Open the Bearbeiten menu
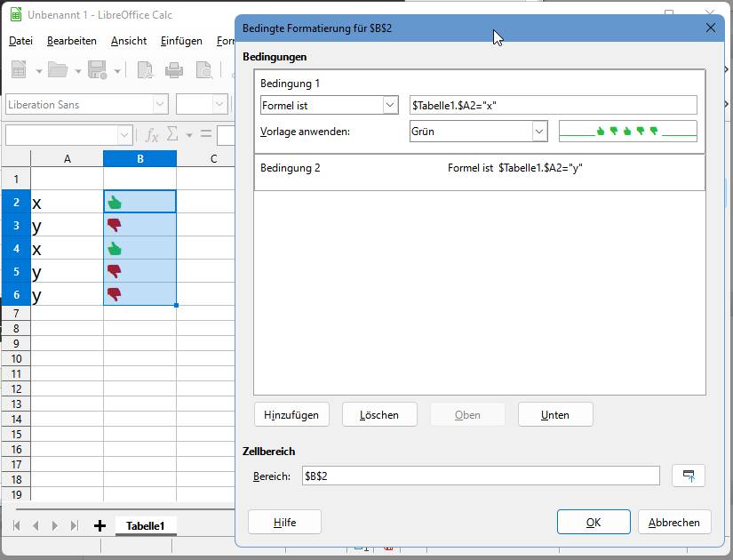This screenshot has width=733, height=560. click(x=71, y=40)
